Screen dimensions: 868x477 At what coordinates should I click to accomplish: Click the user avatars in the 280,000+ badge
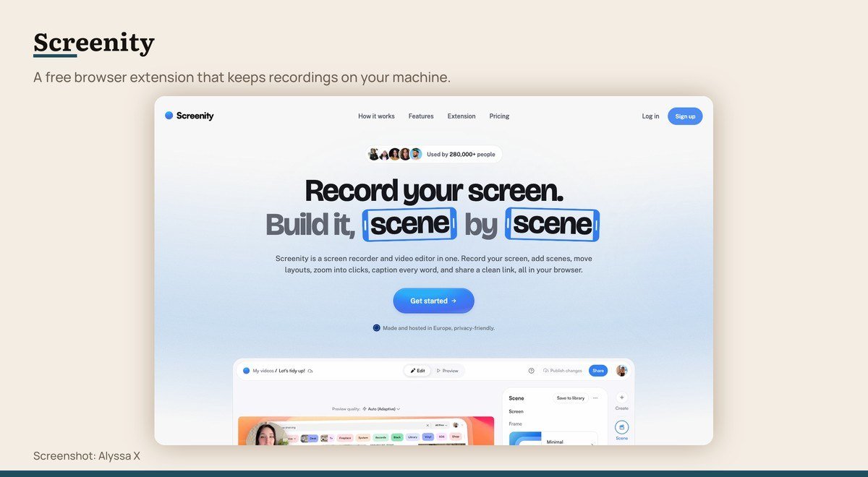click(395, 154)
